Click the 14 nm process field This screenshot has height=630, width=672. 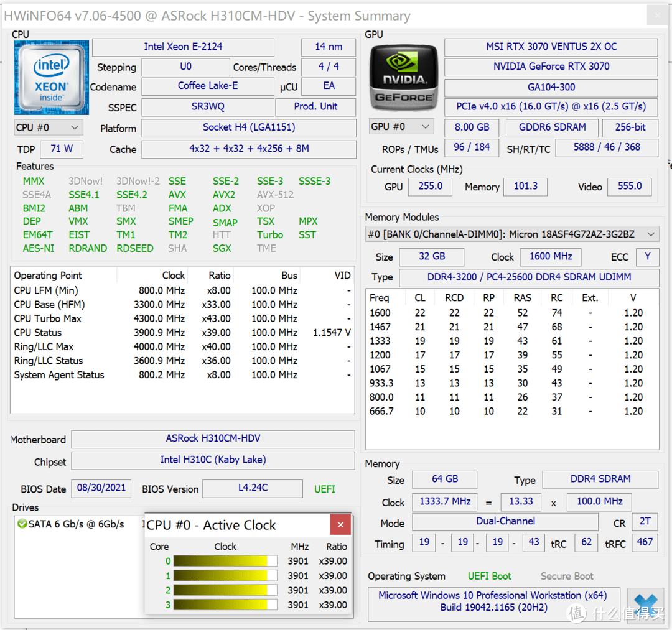click(x=329, y=47)
